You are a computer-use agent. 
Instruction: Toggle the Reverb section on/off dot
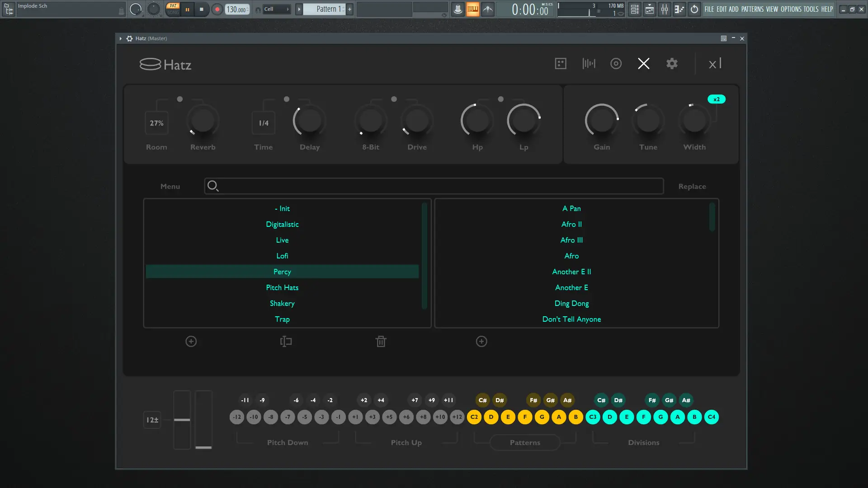click(x=180, y=99)
